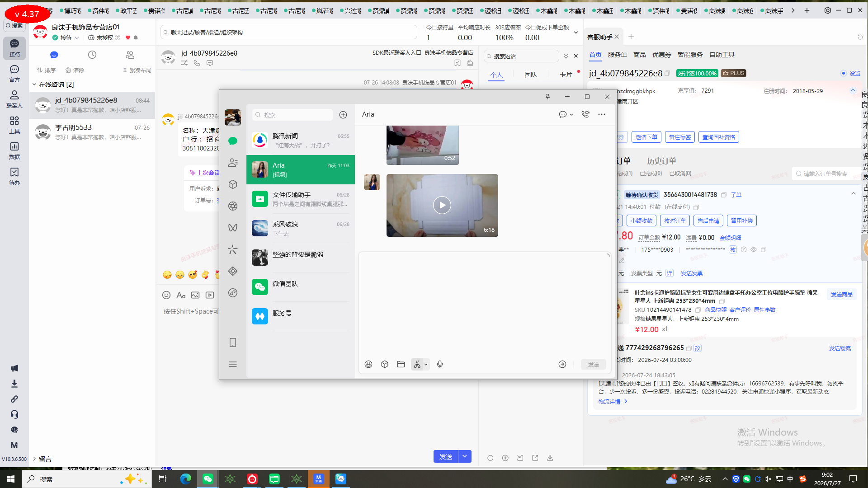Click the WeChat 搜索 search field
The width and height of the screenshot is (868, 488).
pyautogui.click(x=293, y=115)
